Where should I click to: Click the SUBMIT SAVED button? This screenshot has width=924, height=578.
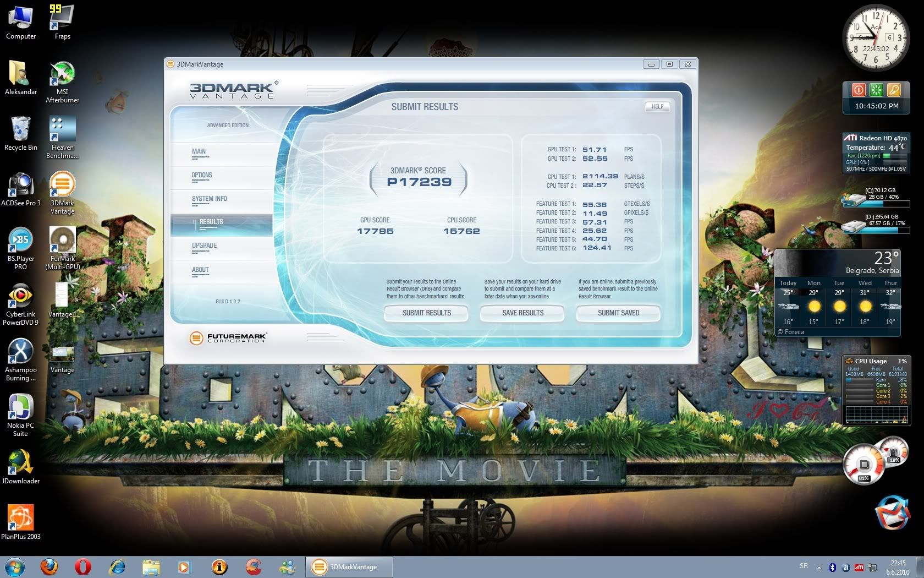[618, 313]
